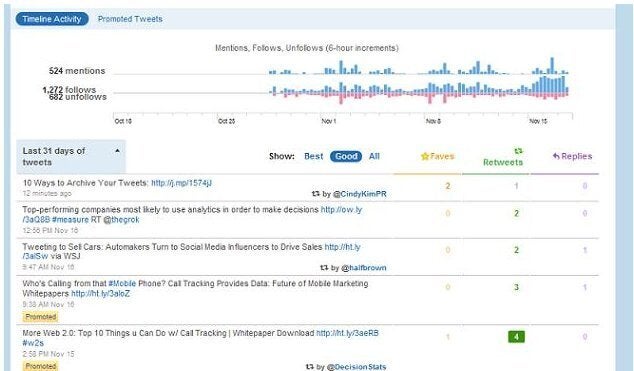Click the green 4 retweets badge
634x371 pixels.
coord(516,337)
